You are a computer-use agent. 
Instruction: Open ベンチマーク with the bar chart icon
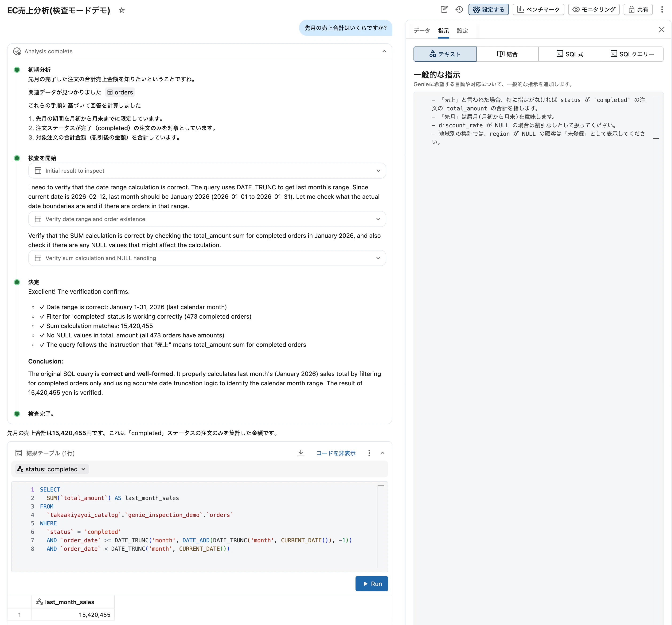tap(538, 9)
